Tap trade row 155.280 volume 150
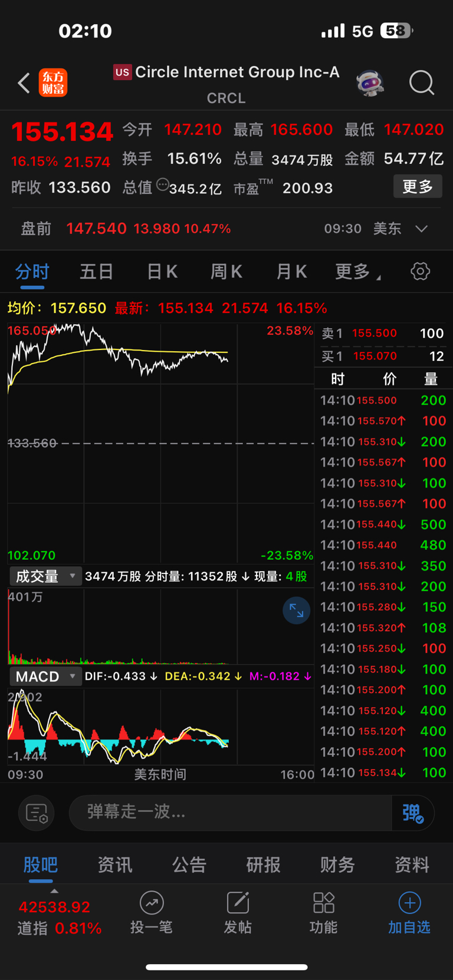Image resolution: width=453 pixels, height=980 pixels. [x=383, y=607]
